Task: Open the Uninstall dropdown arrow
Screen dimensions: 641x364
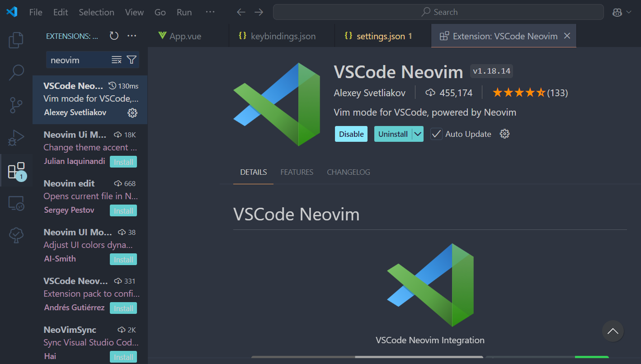Action: click(418, 134)
